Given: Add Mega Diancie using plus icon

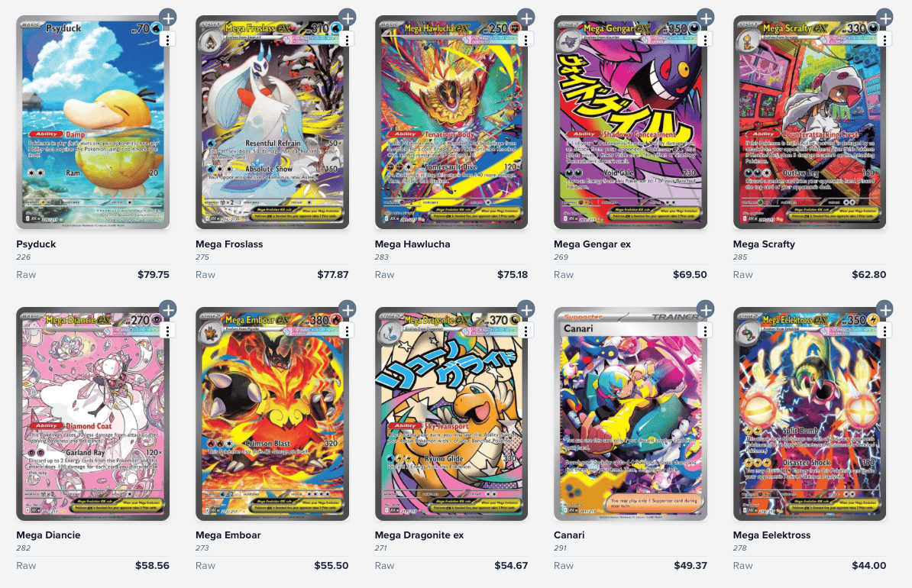Looking at the screenshot, I should (168, 309).
